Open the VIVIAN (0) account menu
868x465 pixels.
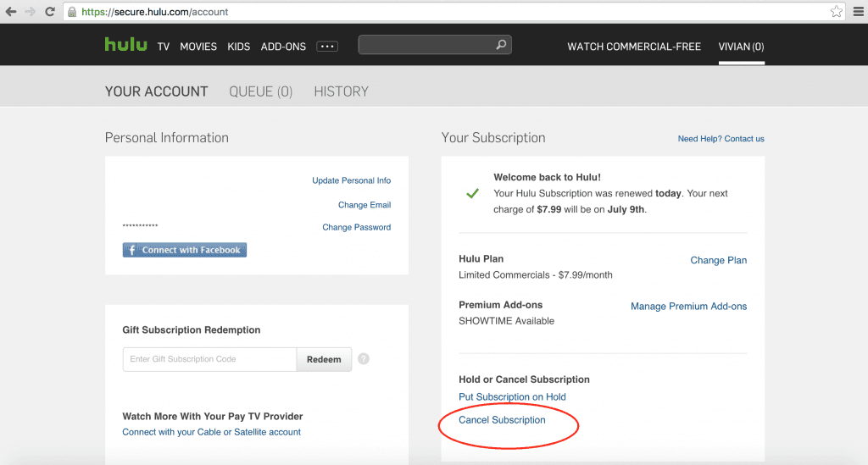[741, 47]
